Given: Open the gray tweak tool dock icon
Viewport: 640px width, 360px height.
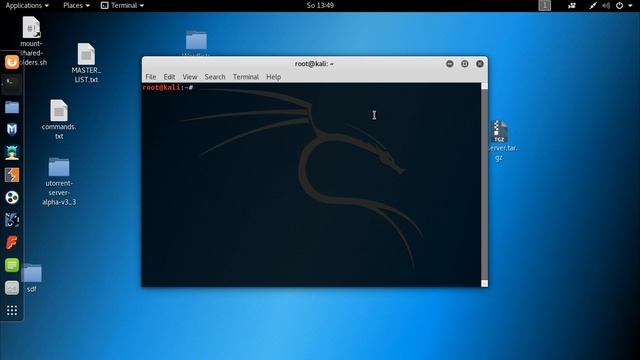Looking at the screenshot, I should click(x=11, y=288).
